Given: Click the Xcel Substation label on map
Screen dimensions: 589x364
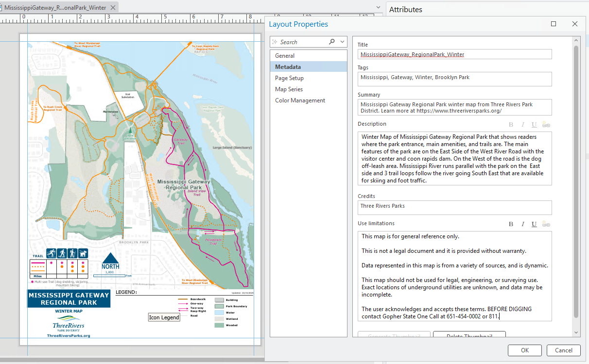Looking at the screenshot, I should tap(128, 96).
